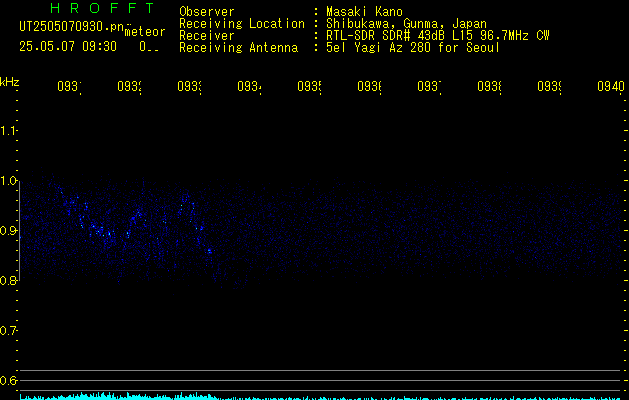The image size is (629, 400).
Task: Click the meteor label
Action: 145,32
